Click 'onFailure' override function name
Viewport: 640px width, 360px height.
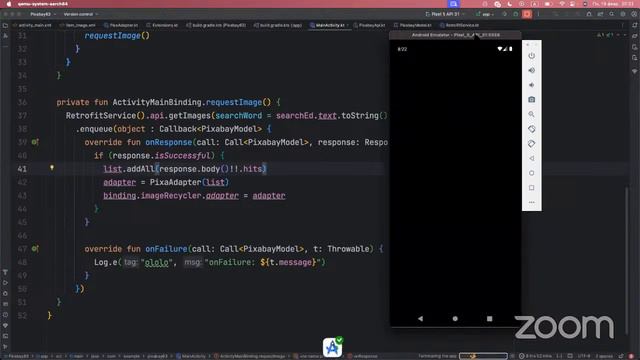pos(166,249)
